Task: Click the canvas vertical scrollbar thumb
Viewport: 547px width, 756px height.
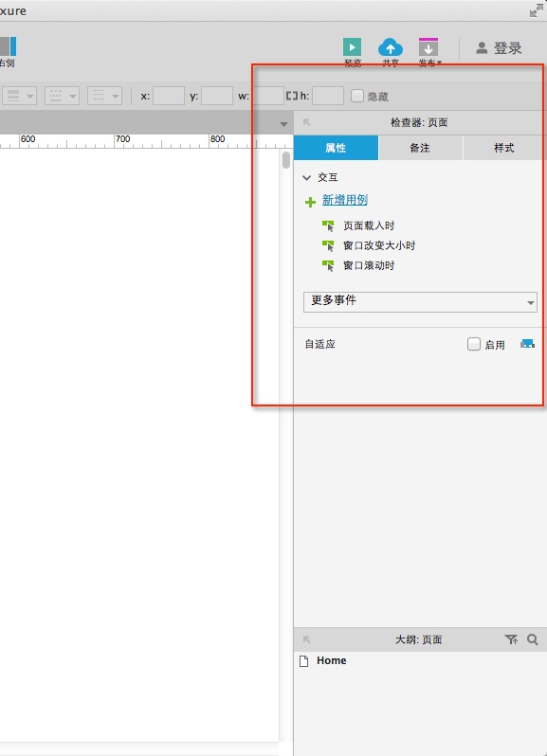Action: click(286, 159)
